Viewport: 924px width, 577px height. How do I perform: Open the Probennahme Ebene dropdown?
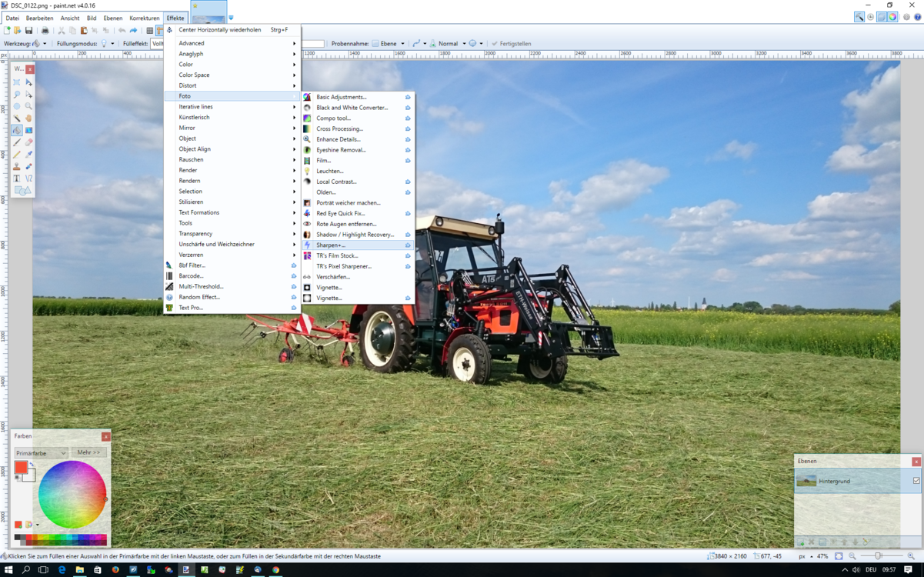[x=389, y=44]
